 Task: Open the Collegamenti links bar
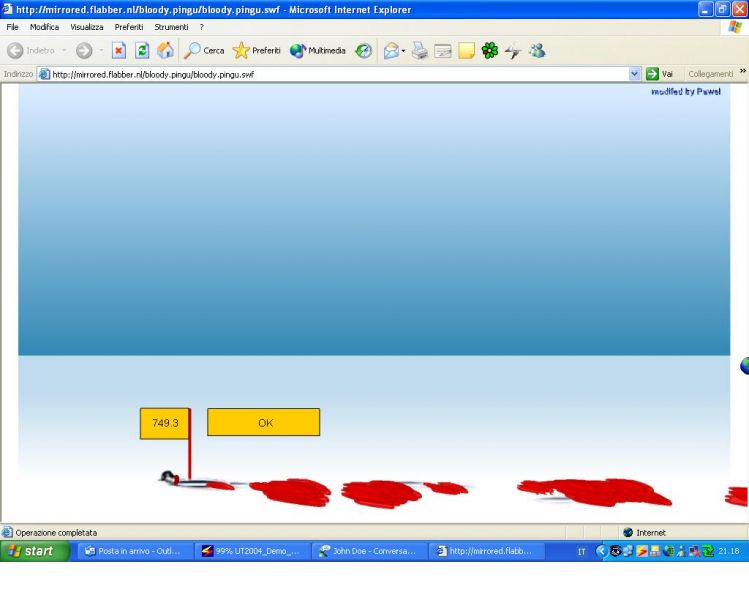click(710, 74)
